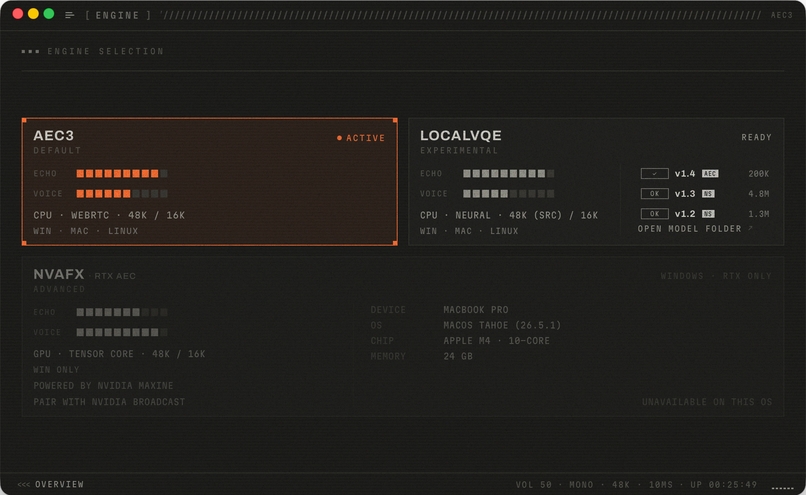Click the AEC3 voice level meter
This screenshot has width=806, height=495.
[x=122, y=194]
